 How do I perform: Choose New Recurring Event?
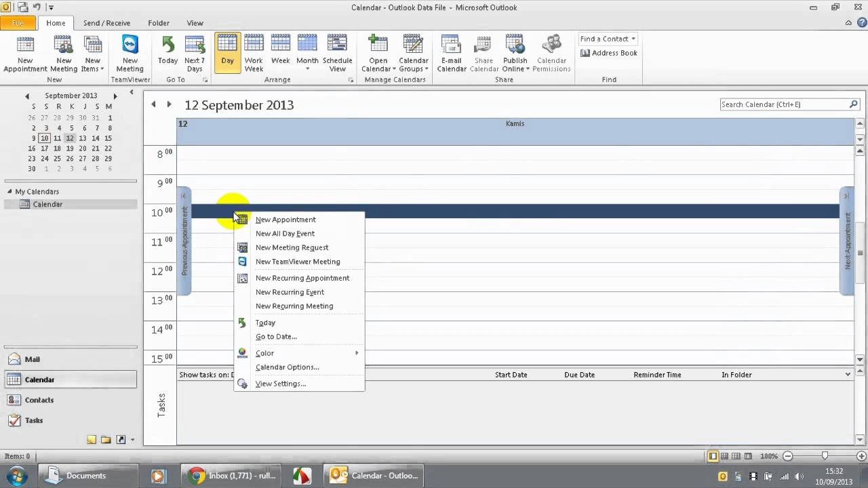click(x=299, y=292)
